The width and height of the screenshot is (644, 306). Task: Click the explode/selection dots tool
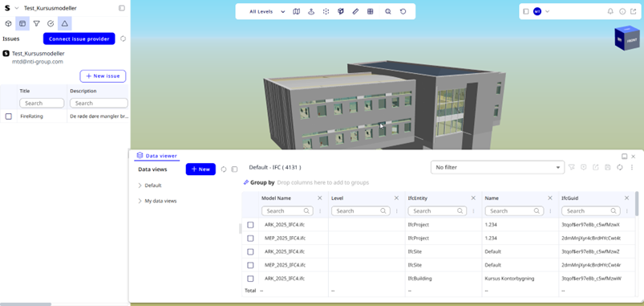click(326, 11)
